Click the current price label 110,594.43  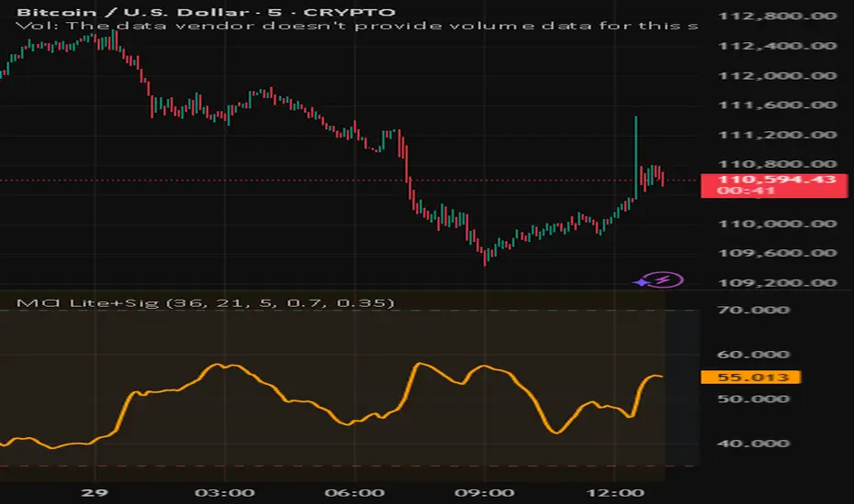(774, 185)
